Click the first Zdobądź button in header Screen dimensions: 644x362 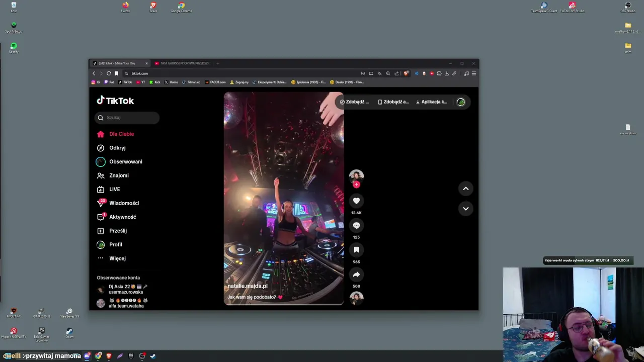pos(354,102)
